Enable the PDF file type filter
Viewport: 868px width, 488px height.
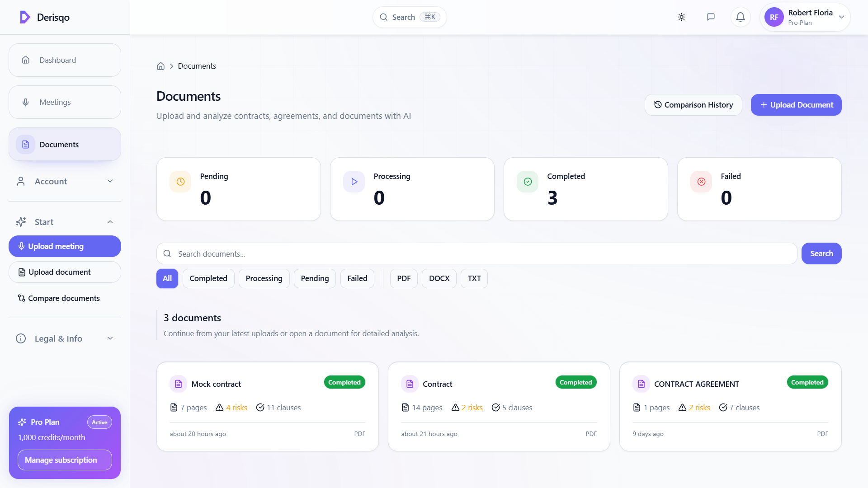point(403,278)
